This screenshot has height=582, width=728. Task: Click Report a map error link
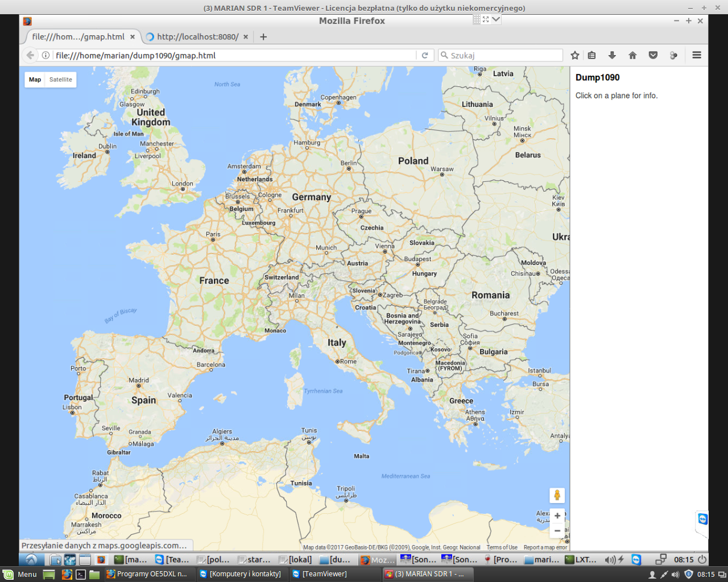[x=545, y=547]
